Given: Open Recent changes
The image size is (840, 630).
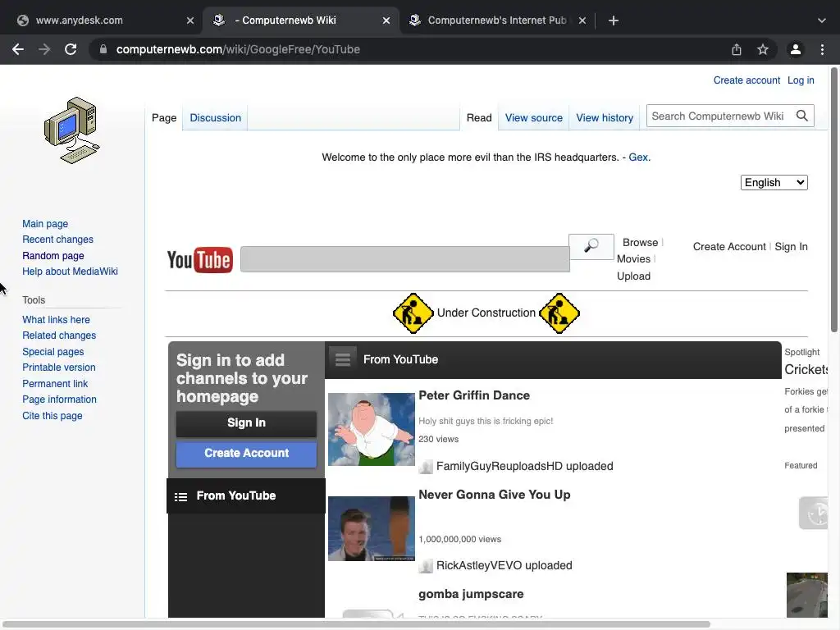Looking at the screenshot, I should click(x=58, y=240).
